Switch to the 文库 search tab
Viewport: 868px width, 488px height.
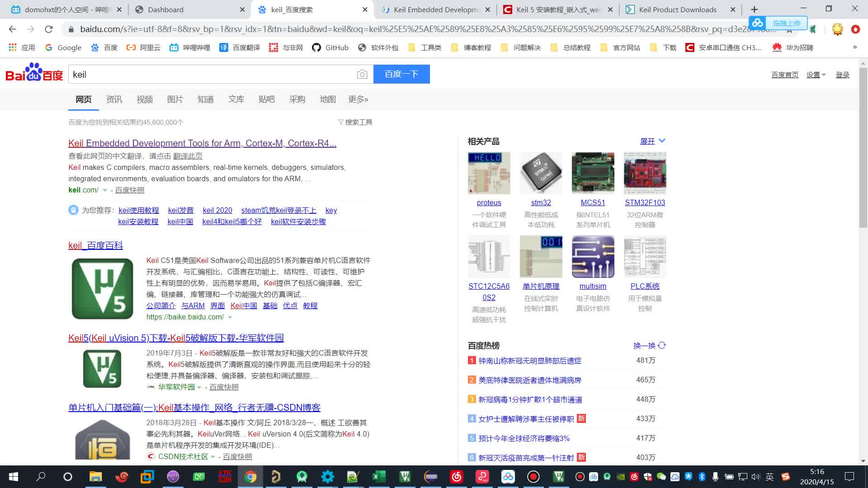click(236, 99)
